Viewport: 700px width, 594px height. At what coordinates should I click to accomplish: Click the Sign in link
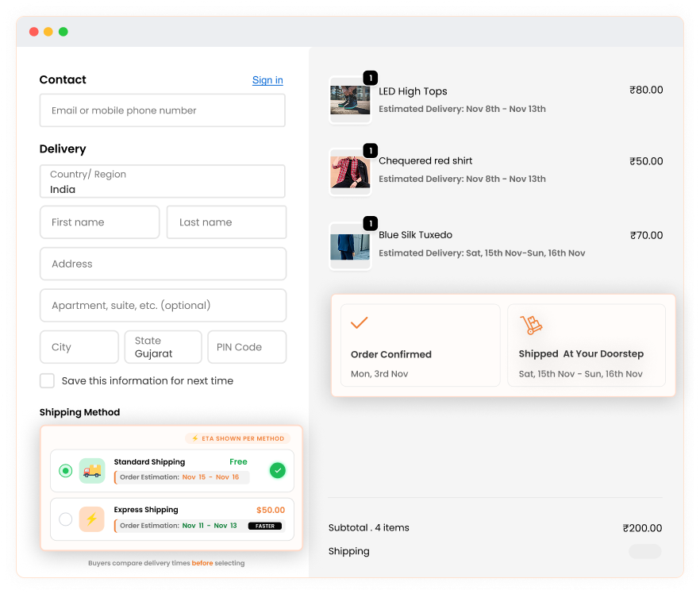pos(267,80)
